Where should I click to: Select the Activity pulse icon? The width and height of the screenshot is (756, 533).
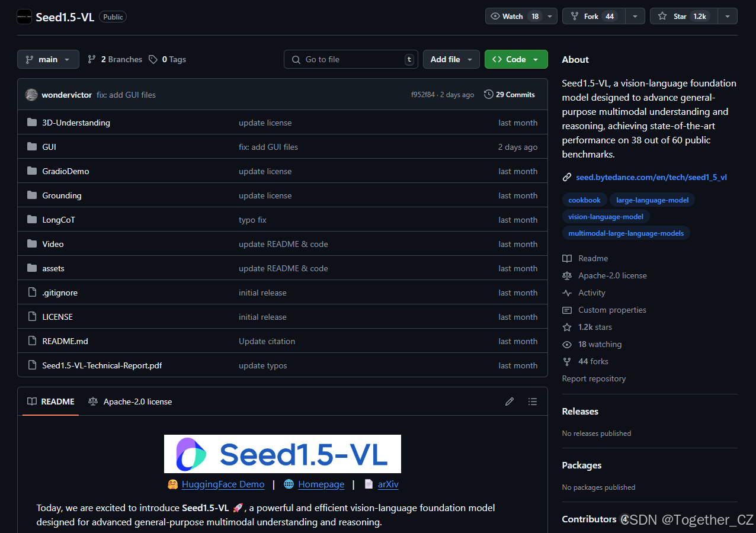coord(567,293)
